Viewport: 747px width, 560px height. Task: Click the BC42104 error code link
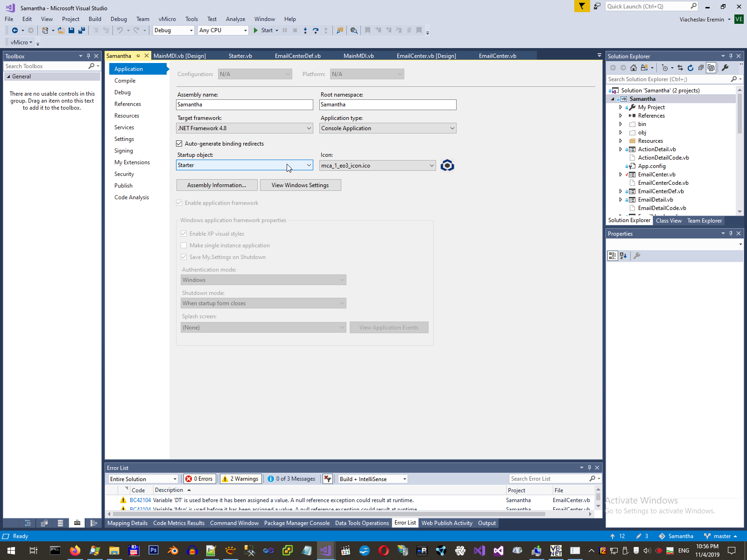(140, 500)
